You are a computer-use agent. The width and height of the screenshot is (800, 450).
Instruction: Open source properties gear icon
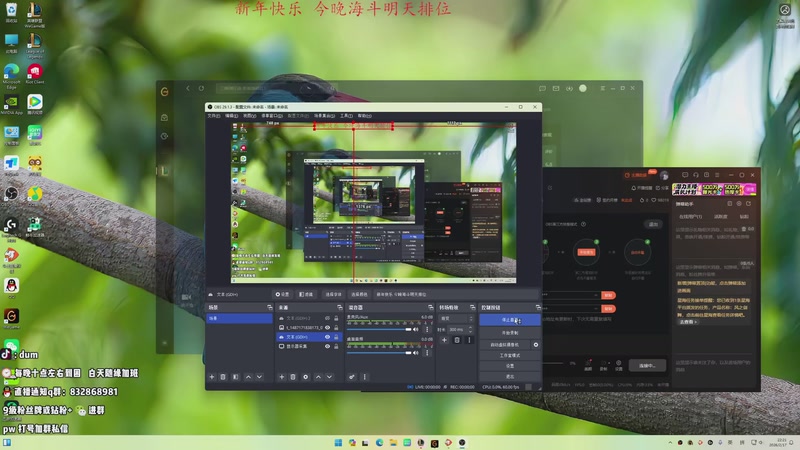(305, 377)
